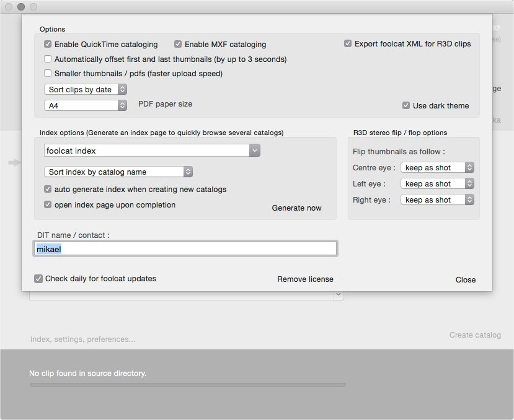The width and height of the screenshot is (514, 420).
Task: Click the foolcat index text field
Action: [147, 151]
